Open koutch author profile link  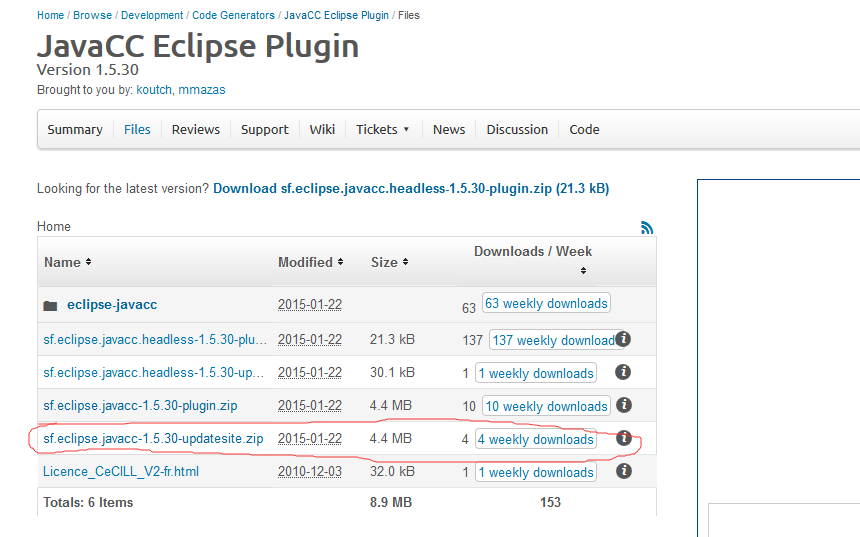tap(154, 90)
